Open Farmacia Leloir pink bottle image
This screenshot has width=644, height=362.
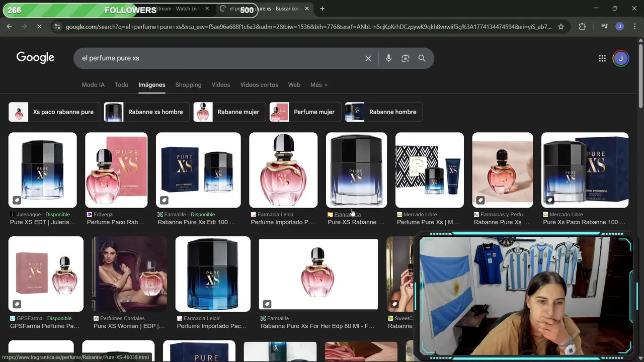tap(283, 170)
